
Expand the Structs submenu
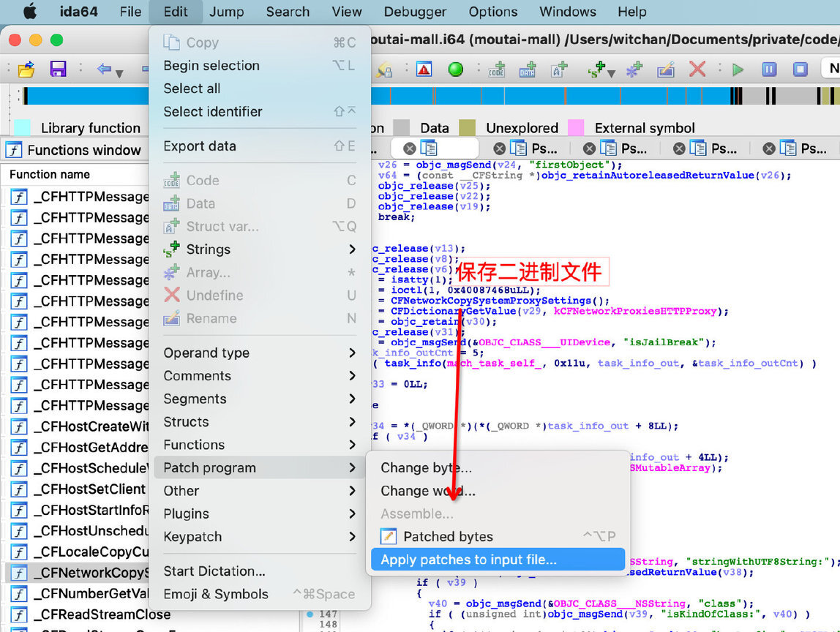point(260,421)
